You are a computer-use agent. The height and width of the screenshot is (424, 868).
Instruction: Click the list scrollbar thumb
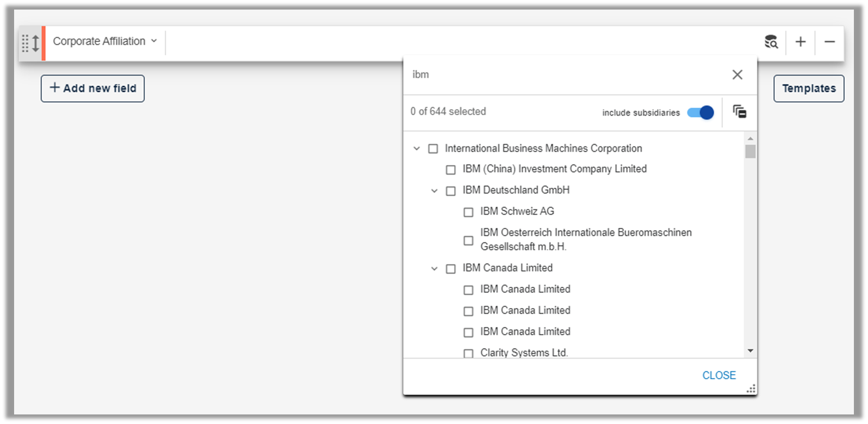pyautogui.click(x=750, y=151)
